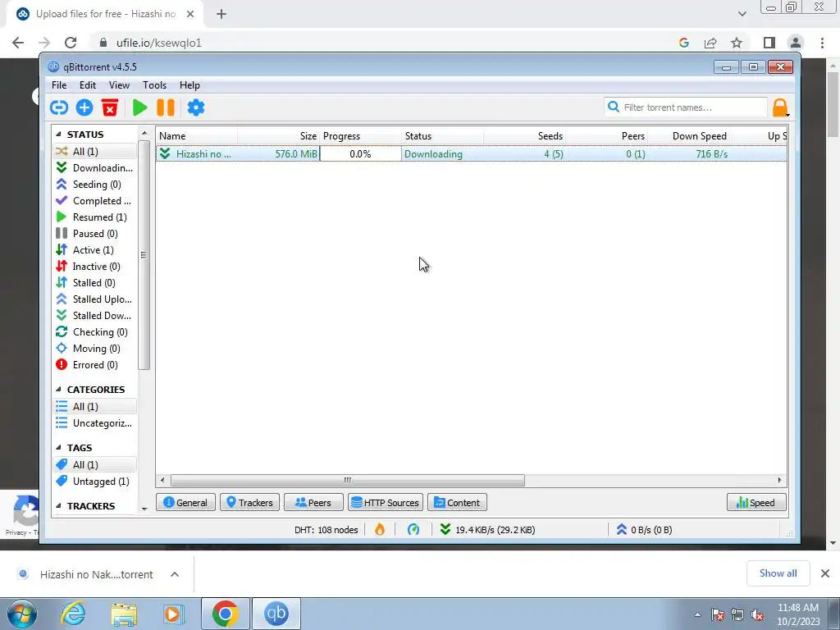Open Internet Explorer from the taskbar
The width and height of the screenshot is (840, 630).
(73, 614)
